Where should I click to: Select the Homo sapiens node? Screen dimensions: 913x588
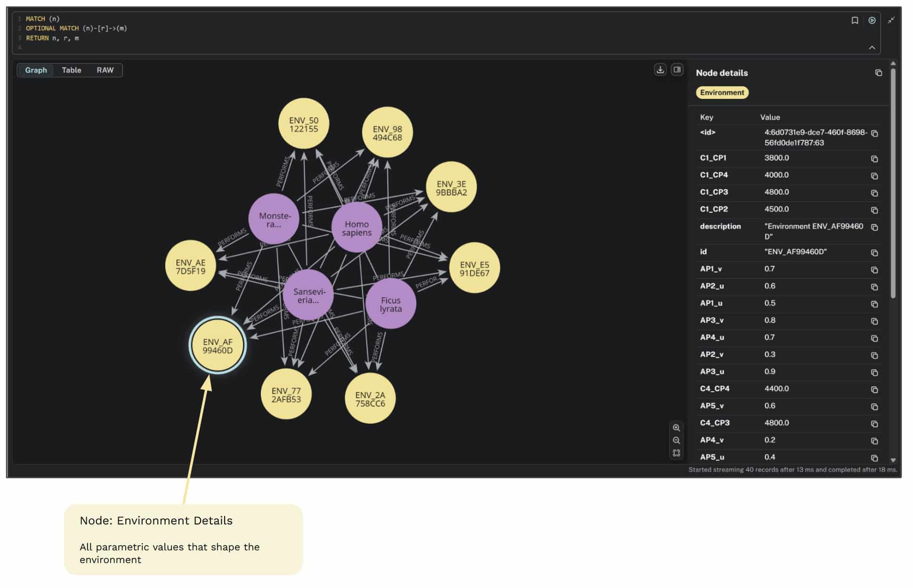356,228
